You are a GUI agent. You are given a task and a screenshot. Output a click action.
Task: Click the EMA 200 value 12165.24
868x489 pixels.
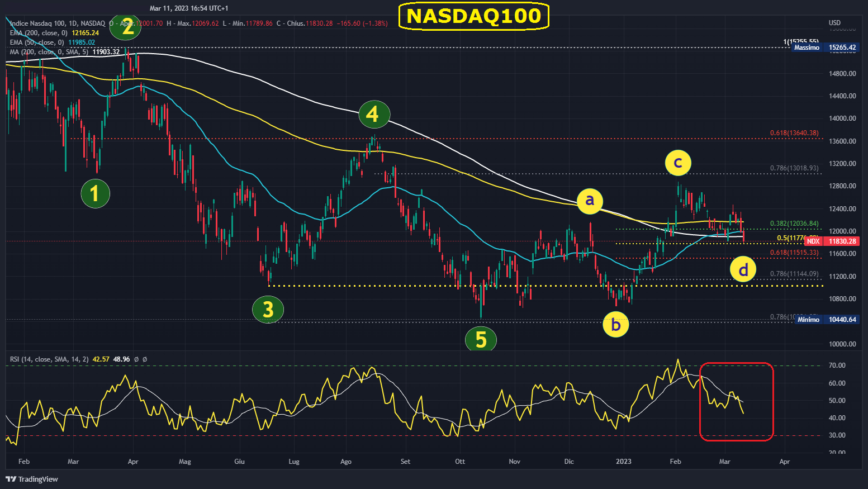[85, 33]
